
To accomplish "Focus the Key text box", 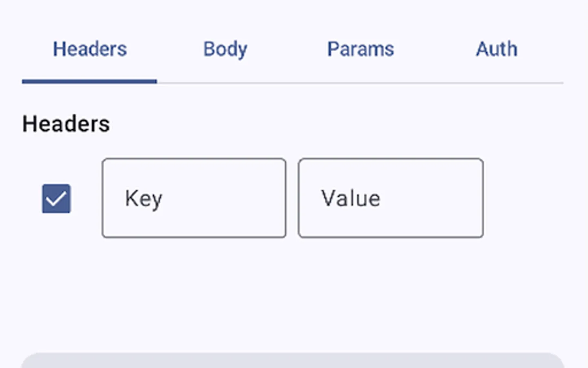I will tap(194, 198).
